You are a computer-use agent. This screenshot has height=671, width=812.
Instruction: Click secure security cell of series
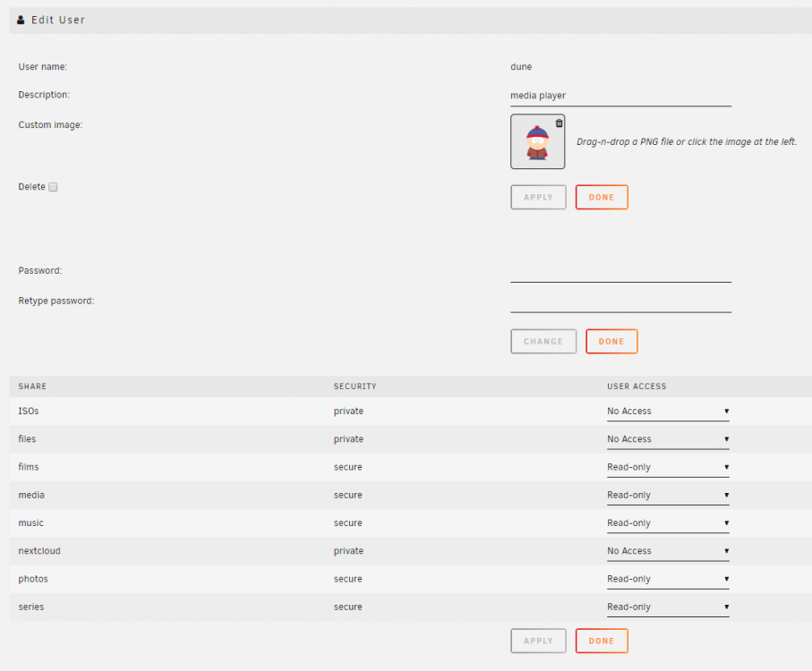click(x=348, y=607)
